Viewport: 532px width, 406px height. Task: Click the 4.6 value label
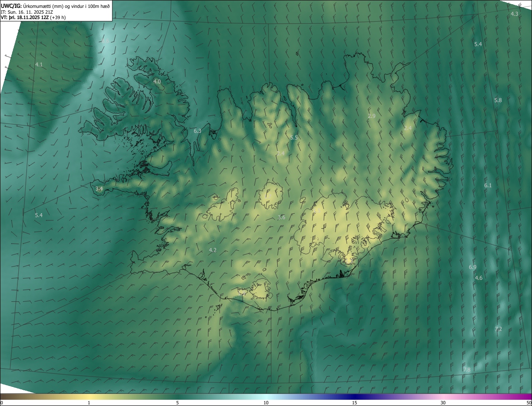pyautogui.click(x=479, y=278)
